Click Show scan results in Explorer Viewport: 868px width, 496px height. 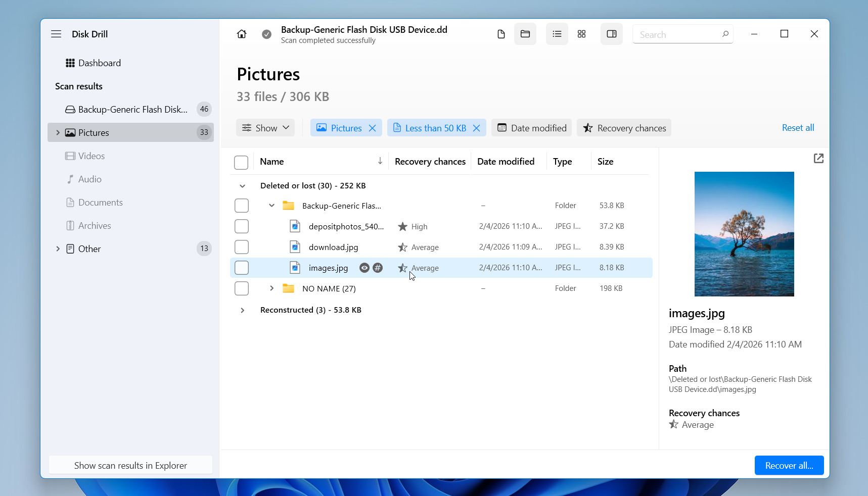130,465
